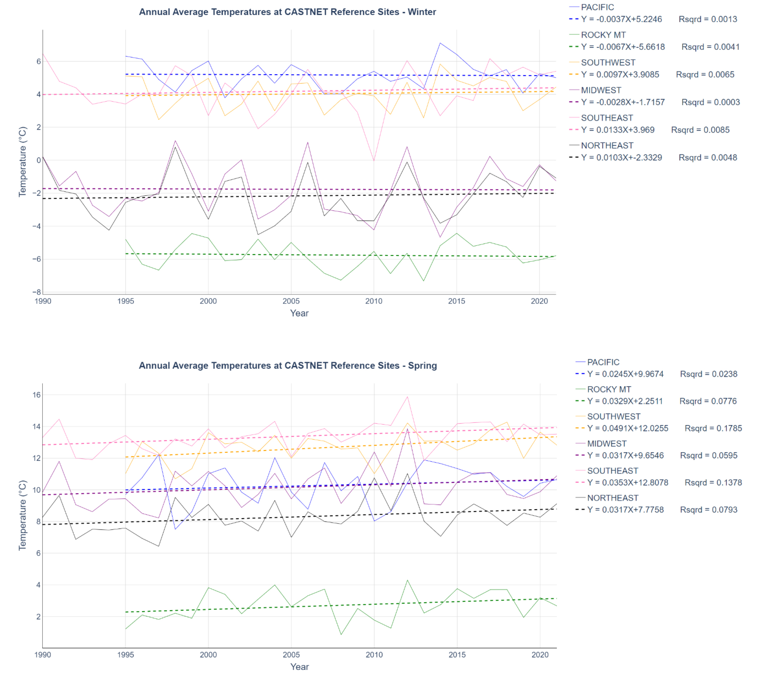Hide Winter trendline Y = 0.0133X+3.969

click(617, 130)
